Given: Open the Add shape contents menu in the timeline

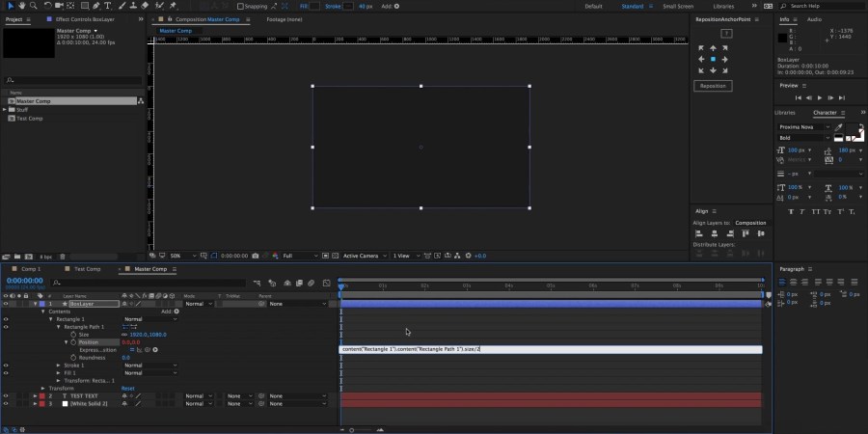Looking at the screenshot, I should tap(176, 312).
